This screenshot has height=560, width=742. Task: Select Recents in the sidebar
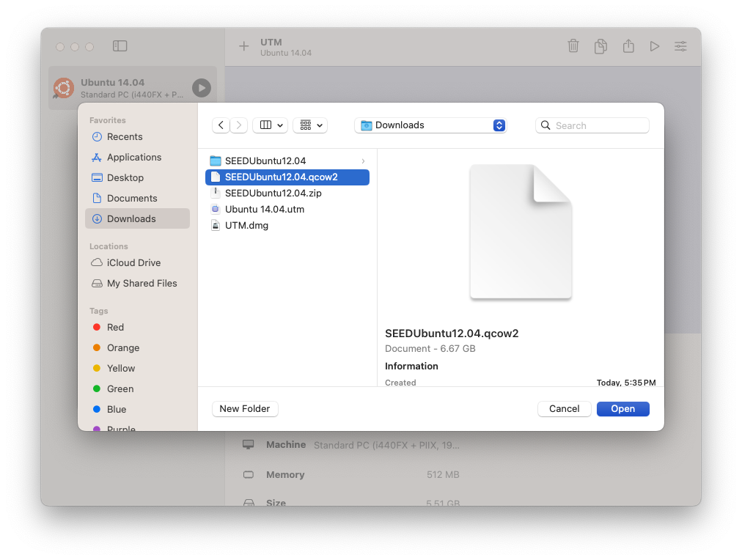click(x=125, y=137)
